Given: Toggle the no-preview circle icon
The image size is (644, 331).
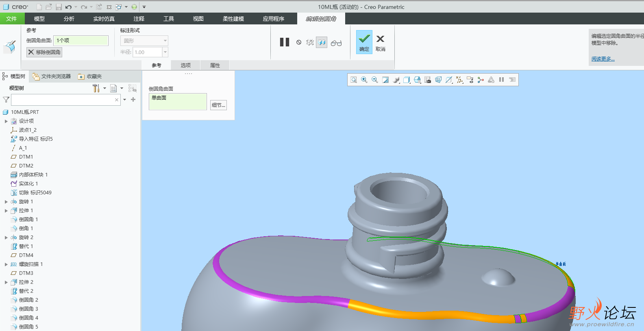Looking at the screenshot, I should point(299,42).
